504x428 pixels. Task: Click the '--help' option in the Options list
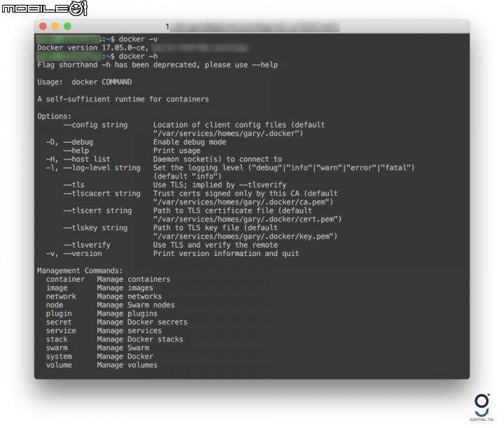pos(76,150)
